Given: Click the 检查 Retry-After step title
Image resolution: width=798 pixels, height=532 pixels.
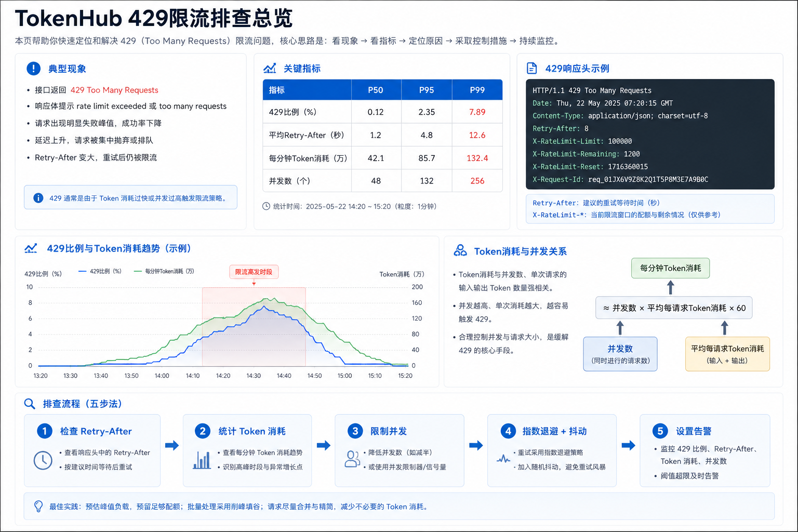Looking at the screenshot, I should [96, 431].
